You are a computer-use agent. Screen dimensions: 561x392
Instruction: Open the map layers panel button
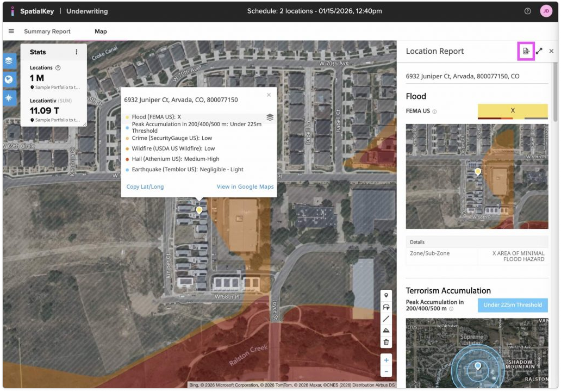pyautogui.click(x=10, y=60)
